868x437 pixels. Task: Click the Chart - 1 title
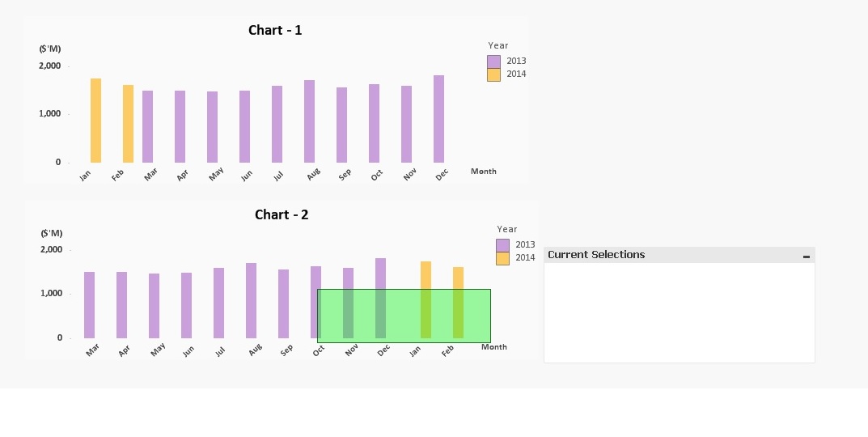275,31
